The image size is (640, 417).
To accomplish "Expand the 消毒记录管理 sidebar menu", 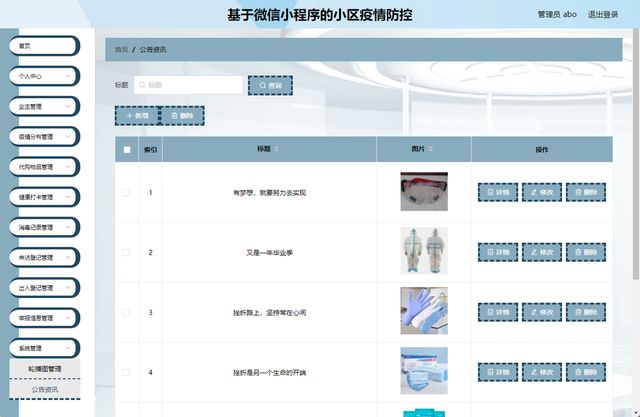I will pyautogui.click(x=44, y=227).
